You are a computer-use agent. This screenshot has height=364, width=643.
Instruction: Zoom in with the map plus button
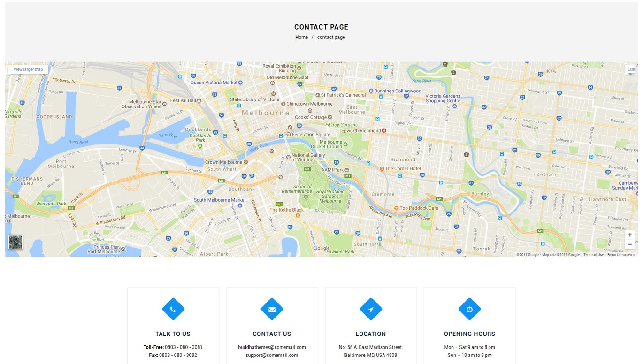pyautogui.click(x=630, y=235)
